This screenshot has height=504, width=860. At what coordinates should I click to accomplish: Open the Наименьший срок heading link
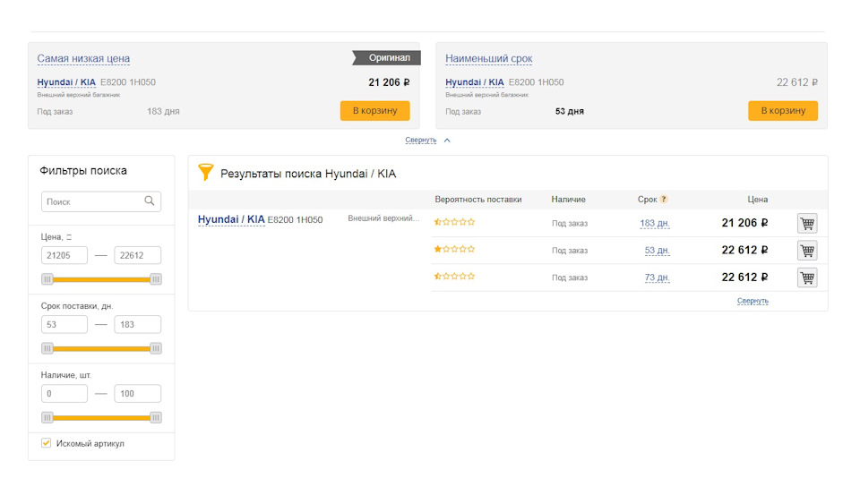pyautogui.click(x=489, y=58)
